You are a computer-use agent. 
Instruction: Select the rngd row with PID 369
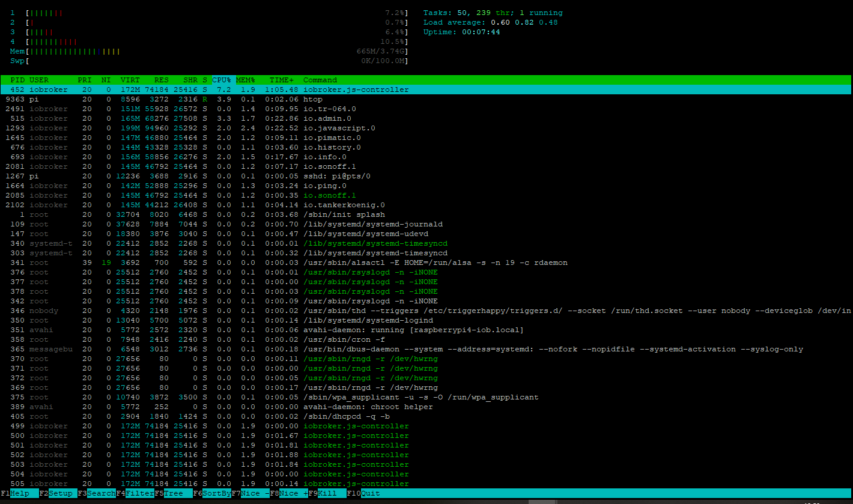[426, 387]
